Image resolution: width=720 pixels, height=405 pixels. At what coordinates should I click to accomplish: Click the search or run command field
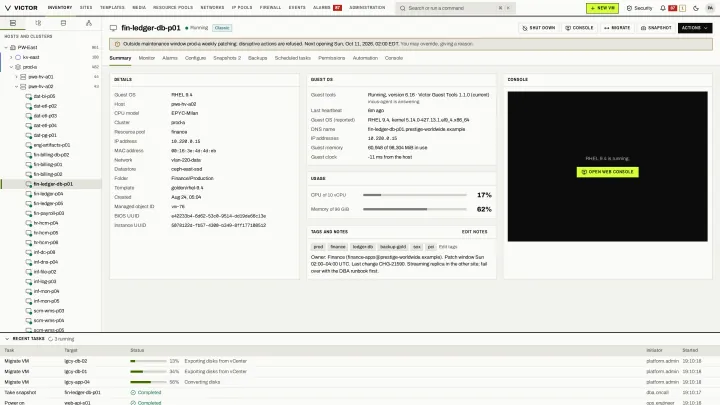455,8
